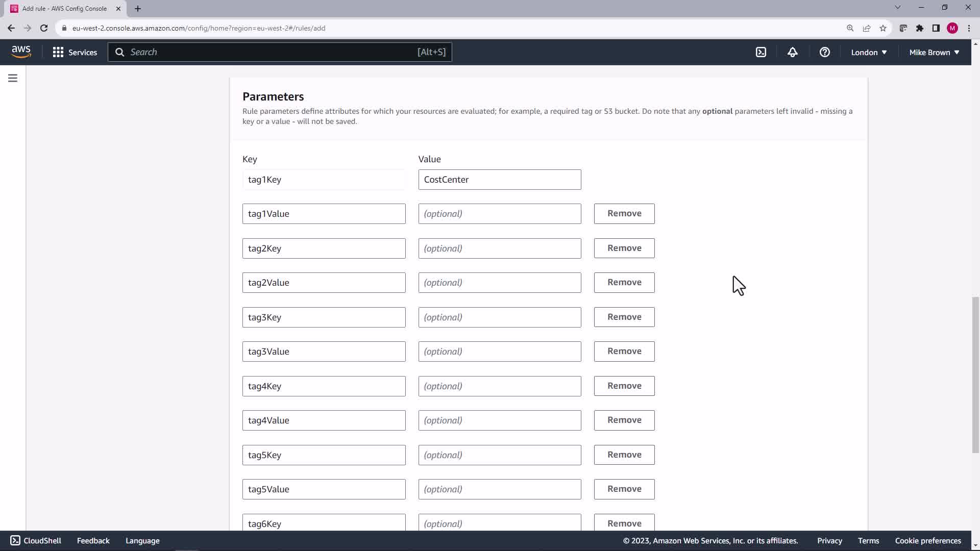Click the Feedback link in footer
This screenshot has width=980, height=551.
pos(93,540)
